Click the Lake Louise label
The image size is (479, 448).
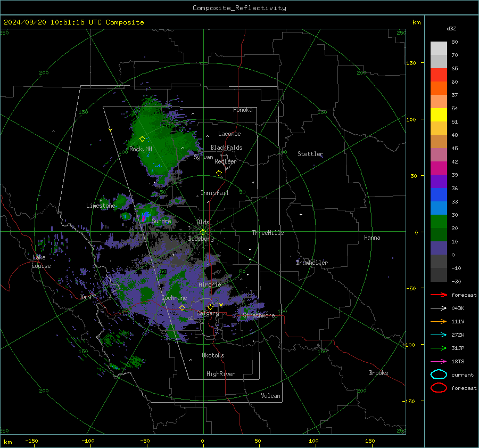tap(41, 262)
